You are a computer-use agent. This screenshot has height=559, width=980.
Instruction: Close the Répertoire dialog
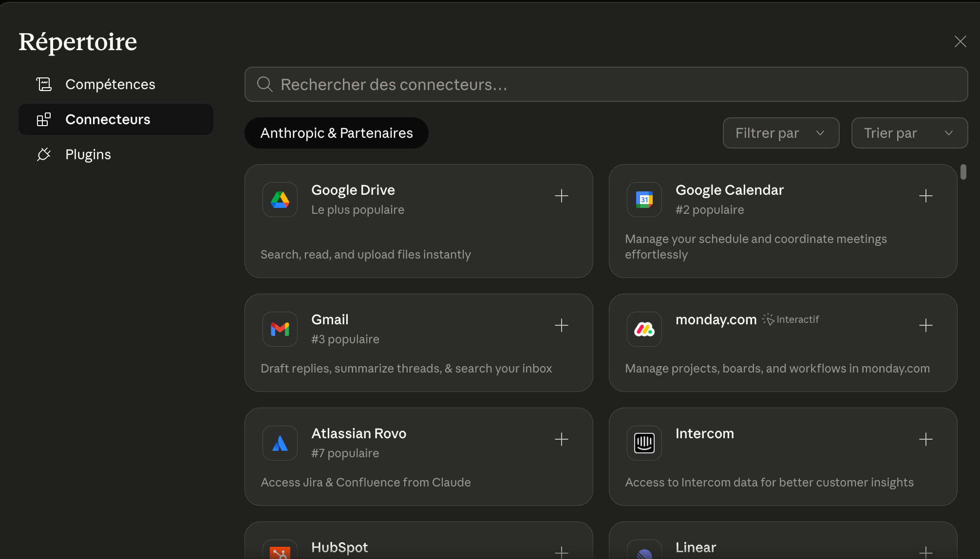coord(960,41)
